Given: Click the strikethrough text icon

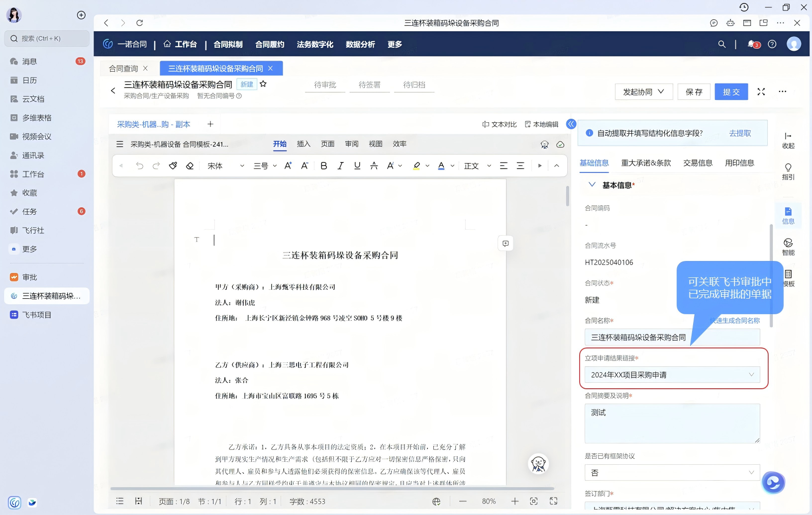Looking at the screenshot, I should tap(374, 166).
